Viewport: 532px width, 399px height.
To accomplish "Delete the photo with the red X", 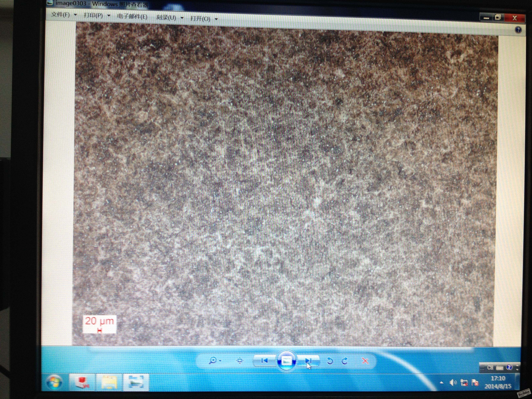I will (x=365, y=361).
